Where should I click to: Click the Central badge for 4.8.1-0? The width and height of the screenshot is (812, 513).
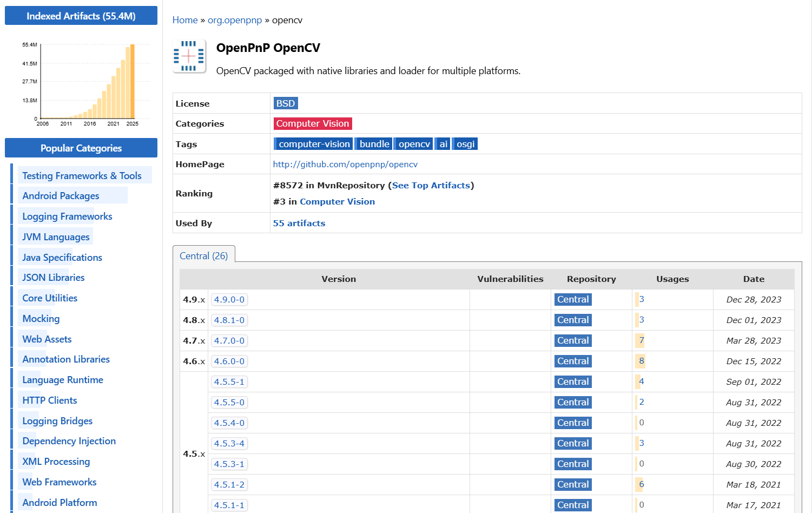(x=573, y=320)
